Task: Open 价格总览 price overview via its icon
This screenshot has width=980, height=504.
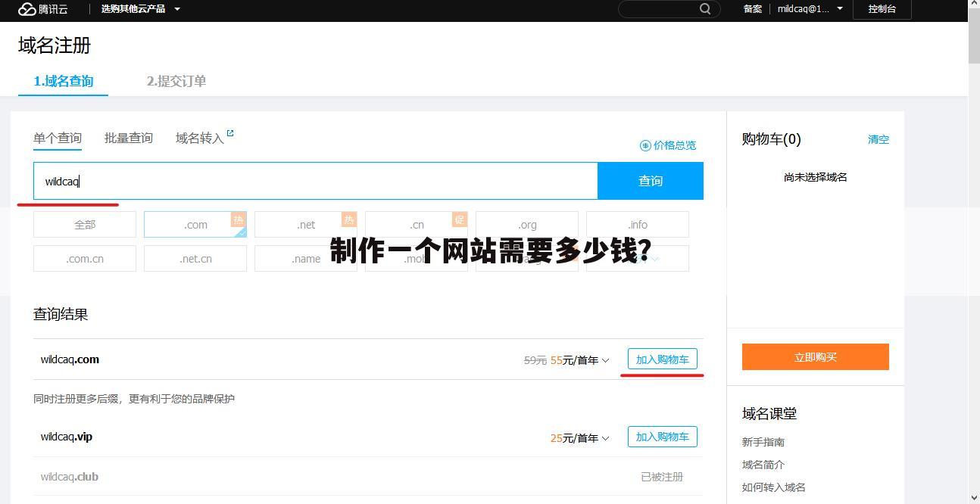Action: point(644,145)
